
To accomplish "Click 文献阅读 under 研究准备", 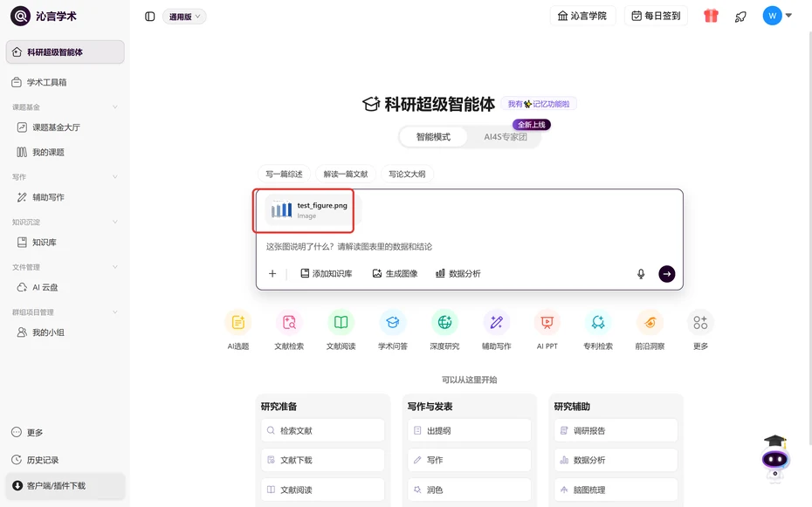I will click(x=323, y=490).
